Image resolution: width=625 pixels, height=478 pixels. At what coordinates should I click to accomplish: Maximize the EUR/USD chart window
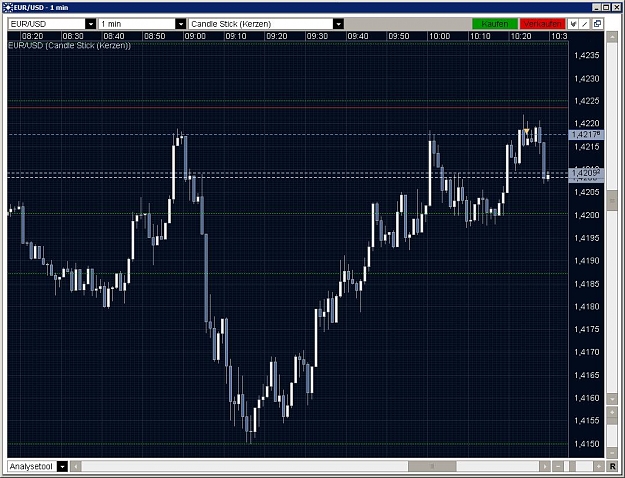click(x=606, y=7)
